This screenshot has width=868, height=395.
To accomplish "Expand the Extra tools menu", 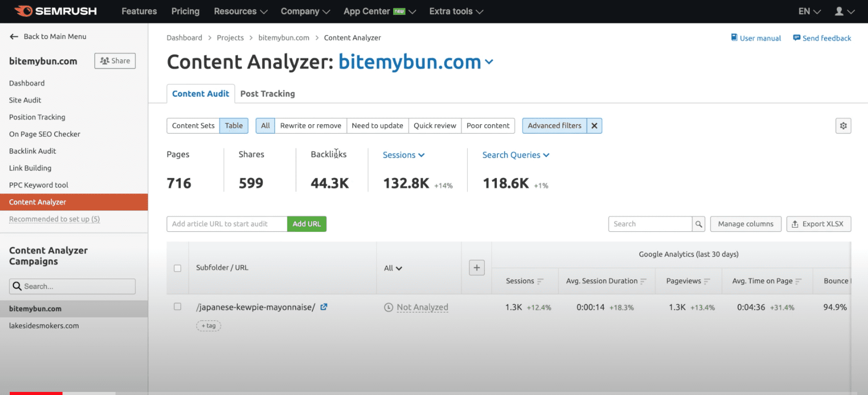I will pos(456,11).
